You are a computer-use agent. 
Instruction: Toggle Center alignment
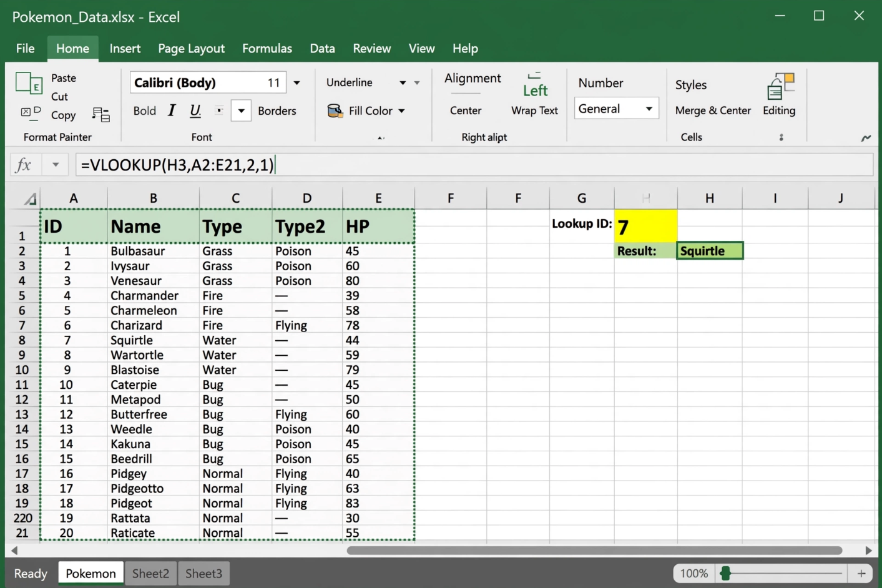466,110
